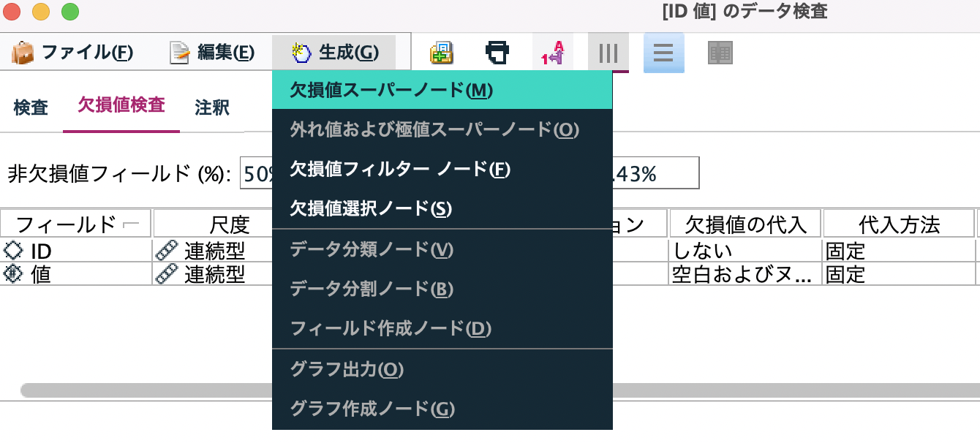The height and width of the screenshot is (443, 980).
Task: Click the 生成 menu wand icon
Action: (x=300, y=52)
